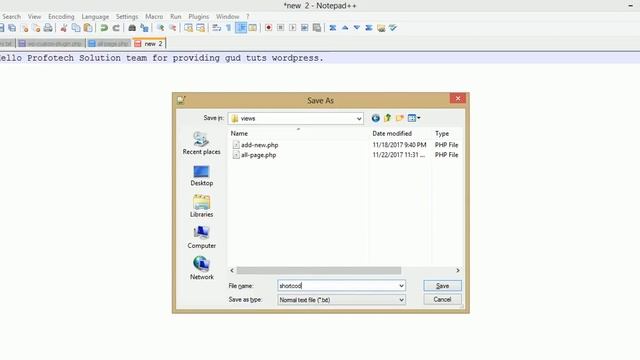Click the Zoom In toolbar icon
Image resolution: width=640 pixels, height=360 pixels.
(x=160, y=28)
